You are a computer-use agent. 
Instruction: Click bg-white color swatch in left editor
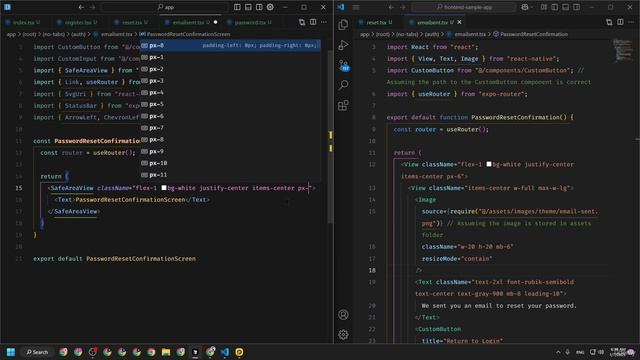pyautogui.click(x=164, y=188)
